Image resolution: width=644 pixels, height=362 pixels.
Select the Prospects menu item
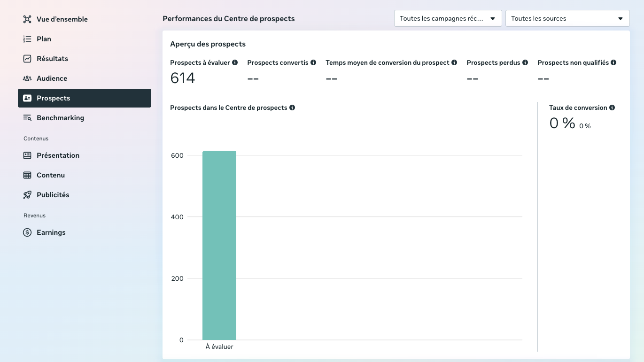click(x=85, y=98)
